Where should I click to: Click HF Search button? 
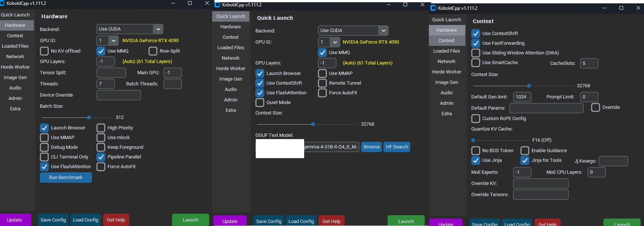point(397,147)
